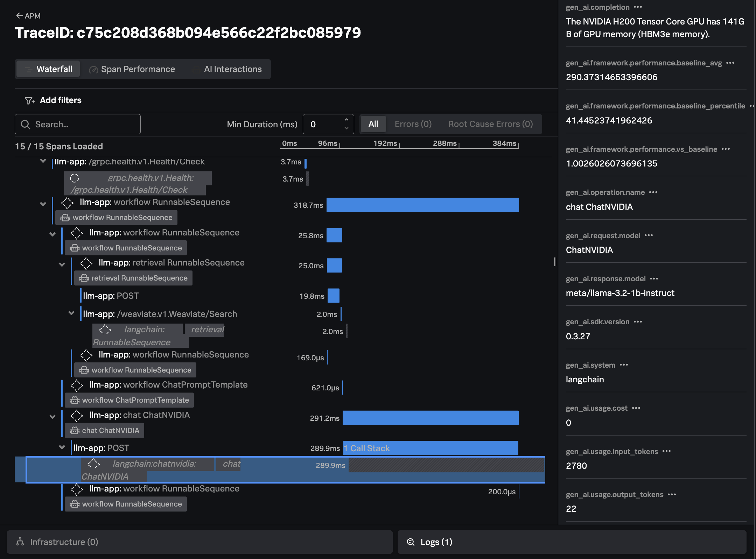The height and width of the screenshot is (559, 756).
Task: Select the All spans filter
Action: pyautogui.click(x=373, y=124)
